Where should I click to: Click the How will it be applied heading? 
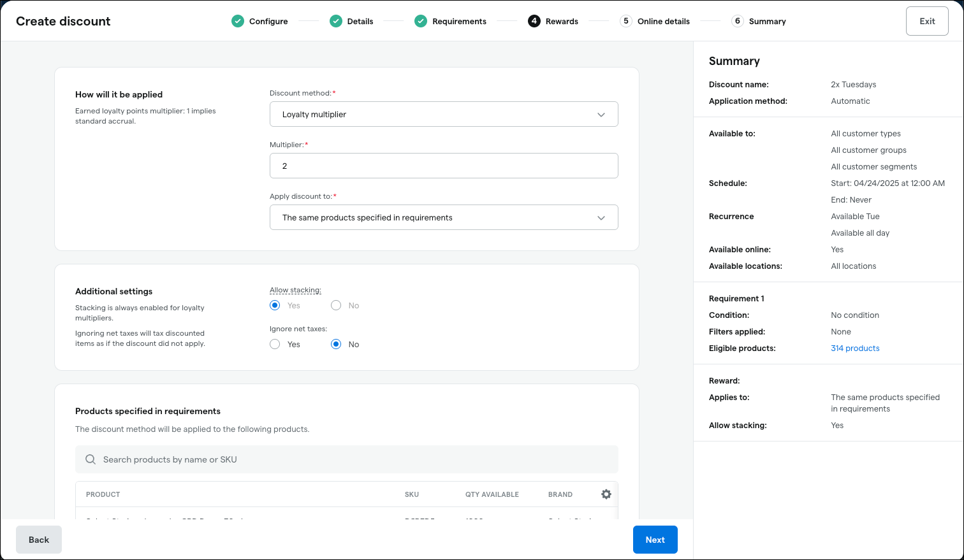pos(119,94)
